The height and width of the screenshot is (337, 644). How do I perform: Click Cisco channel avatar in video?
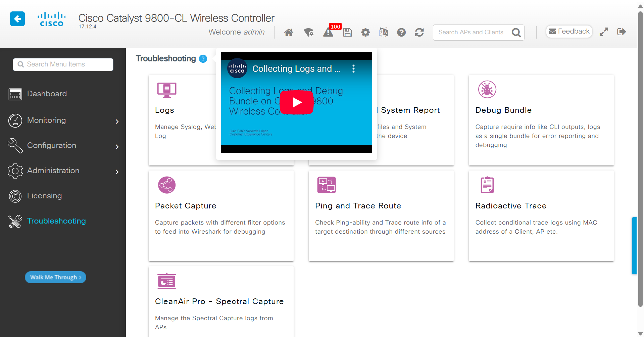[x=237, y=68]
